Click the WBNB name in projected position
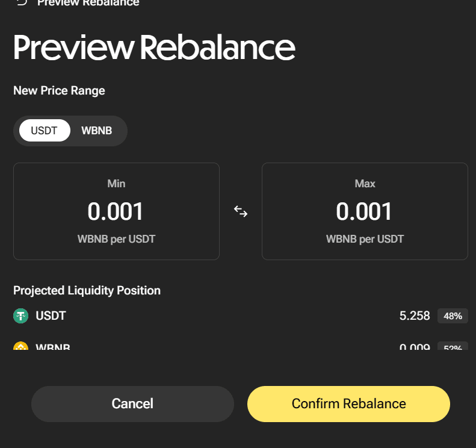The image size is (476, 448). click(x=53, y=347)
